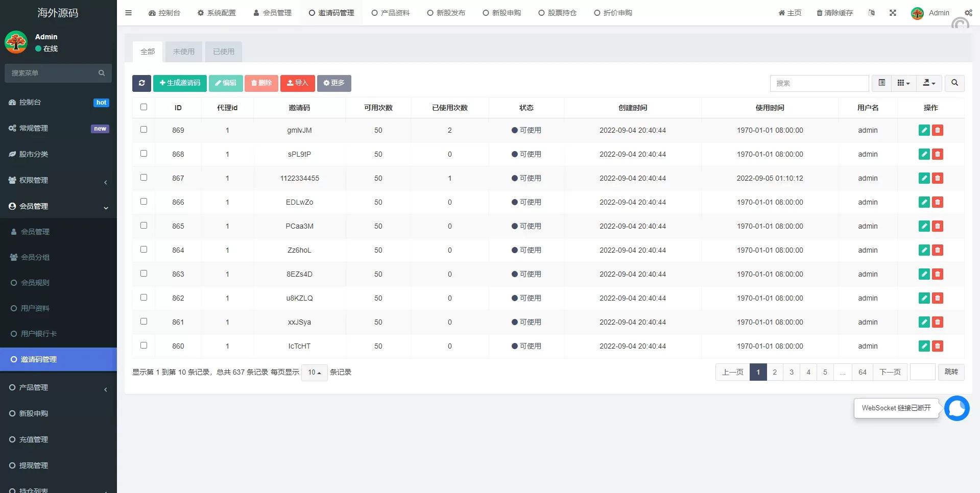Click the 生成邀请码 button
This screenshot has width=980, height=493.
coord(180,83)
